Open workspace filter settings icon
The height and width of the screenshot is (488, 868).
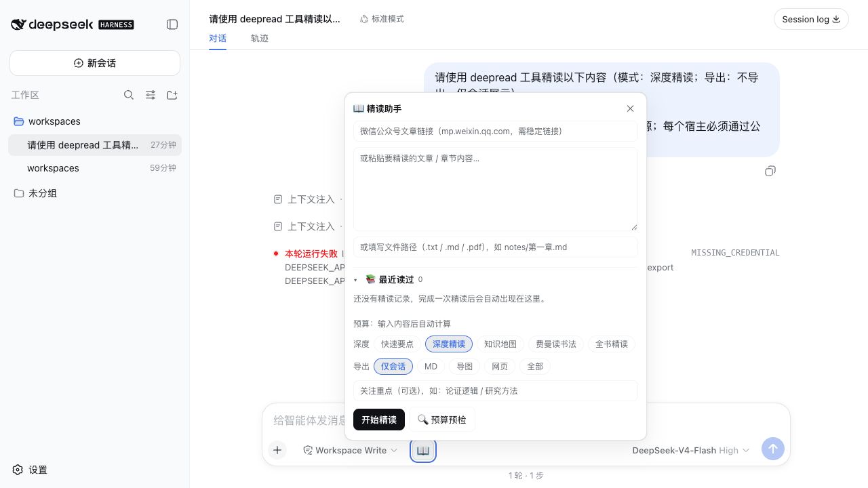pos(151,95)
